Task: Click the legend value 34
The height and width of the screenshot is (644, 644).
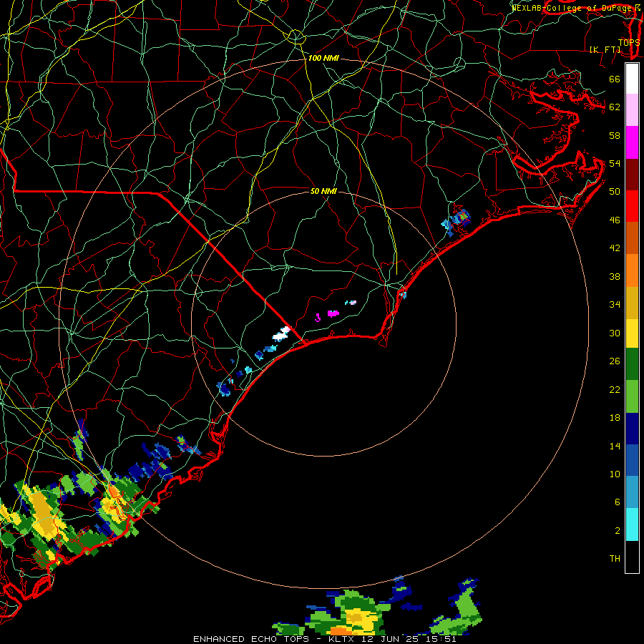Action: tap(615, 305)
